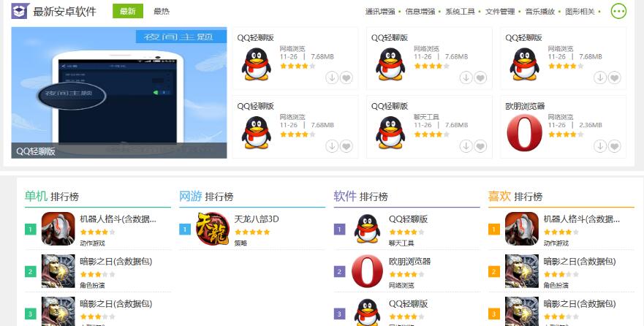Image resolution: width=644 pixels, height=326 pixels.
Task: Open the green three-dots more categories button
Action: point(618,11)
